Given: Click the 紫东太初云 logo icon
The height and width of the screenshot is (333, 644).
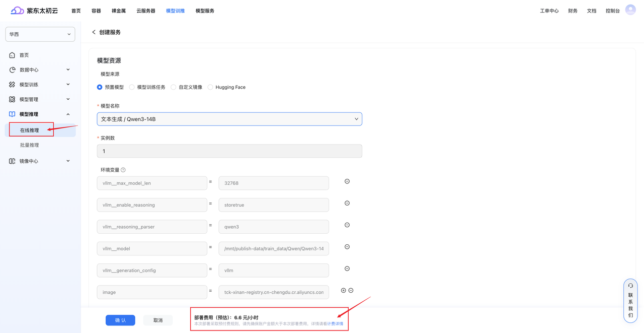Looking at the screenshot, I should pyautogui.click(x=17, y=11).
